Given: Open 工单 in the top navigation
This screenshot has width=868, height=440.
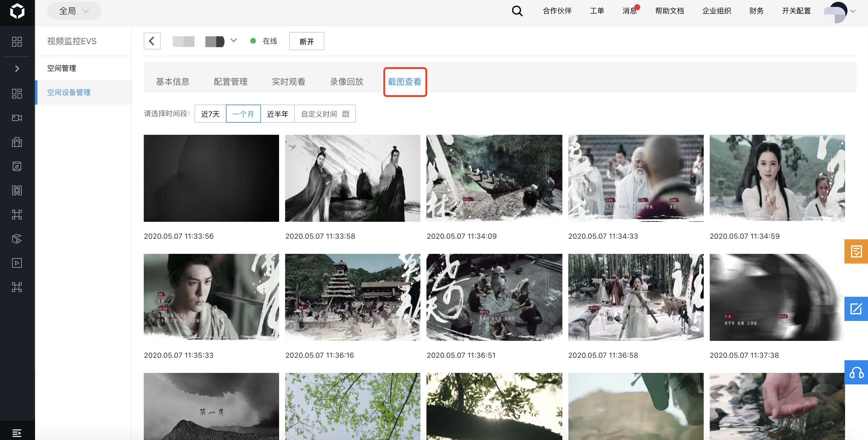Looking at the screenshot, I should point(597,11).
